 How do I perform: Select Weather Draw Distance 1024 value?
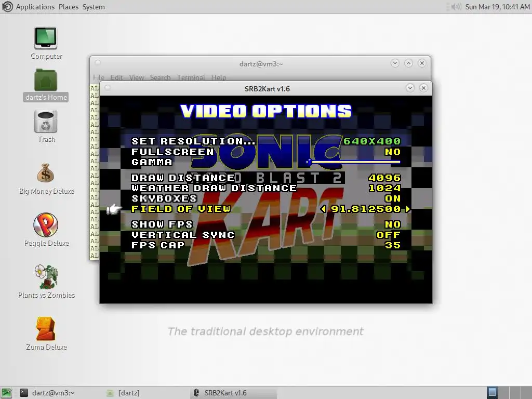click(384, 188)
